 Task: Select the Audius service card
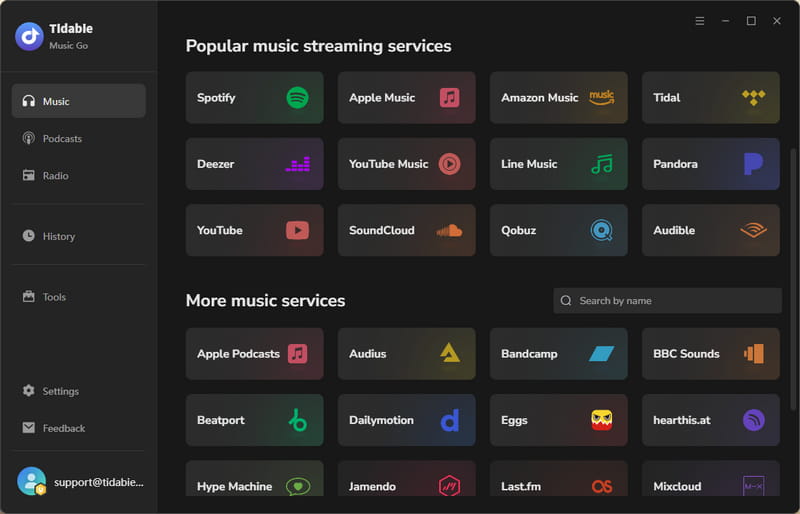406,354
